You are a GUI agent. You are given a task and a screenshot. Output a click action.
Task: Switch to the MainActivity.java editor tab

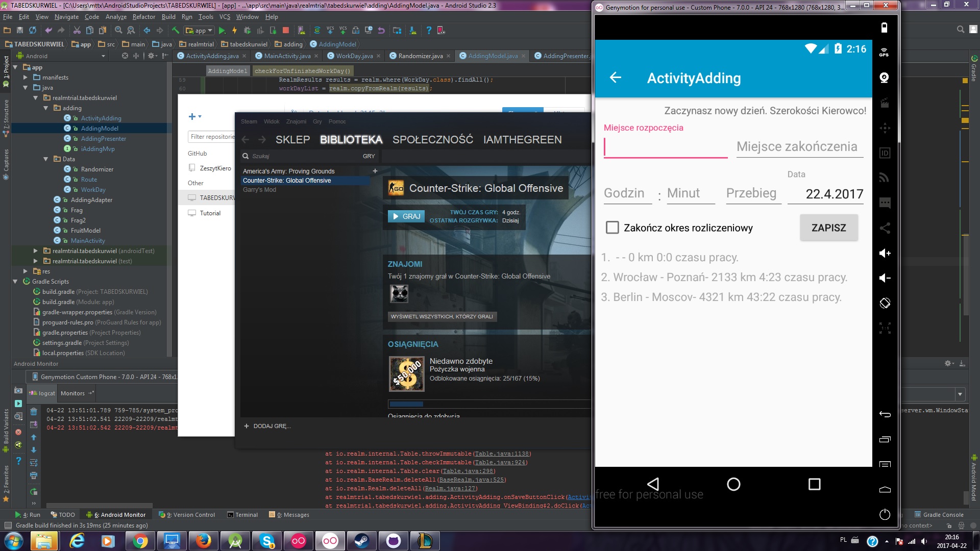tap(287, 56)
